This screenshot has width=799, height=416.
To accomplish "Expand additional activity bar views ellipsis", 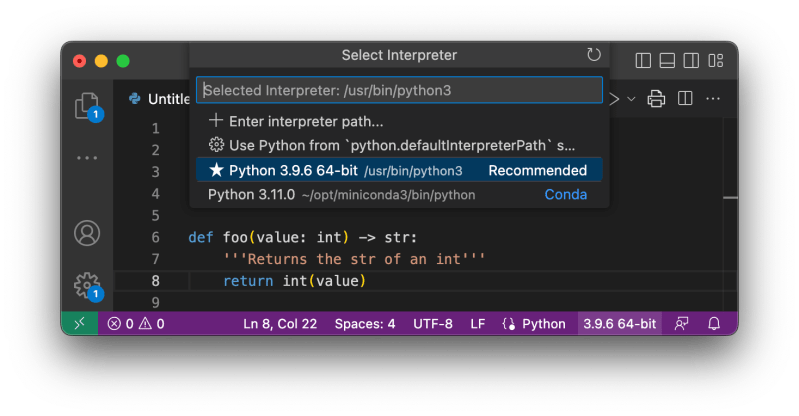I will [x=87, y=158].
